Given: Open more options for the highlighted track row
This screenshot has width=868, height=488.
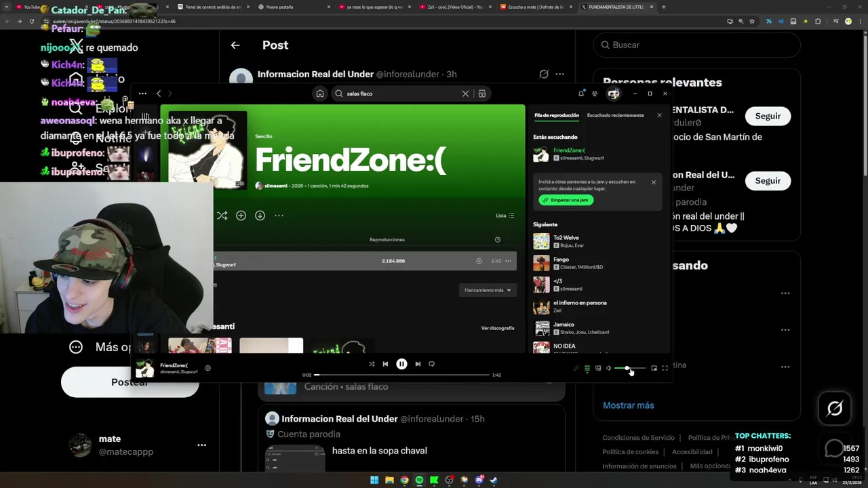Looking at the screenshot, I should (508, 261).
